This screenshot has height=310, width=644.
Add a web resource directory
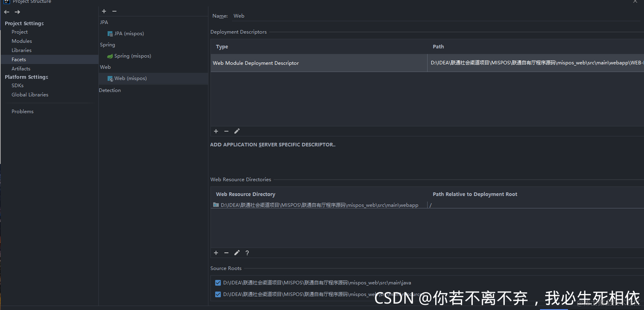pos(216,253)
